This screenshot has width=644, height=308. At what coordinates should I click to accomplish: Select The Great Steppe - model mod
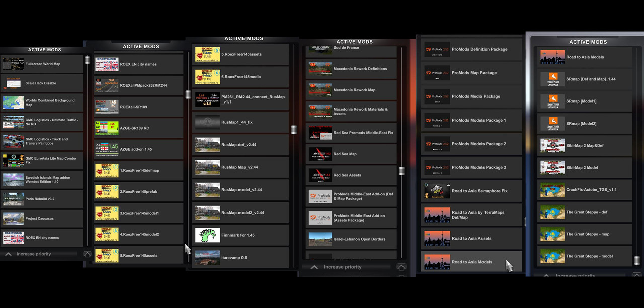(585, 256)
